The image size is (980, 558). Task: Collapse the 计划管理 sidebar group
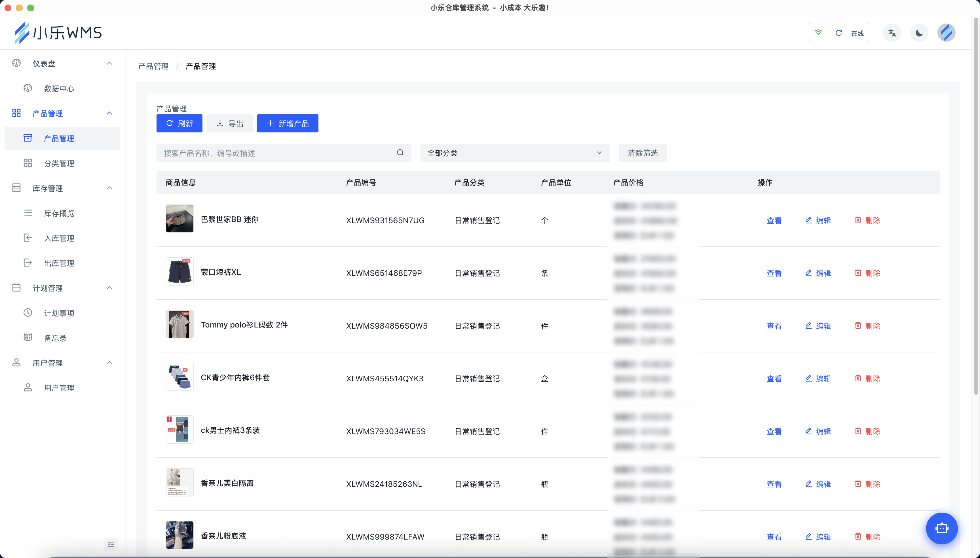click(109, 288)
